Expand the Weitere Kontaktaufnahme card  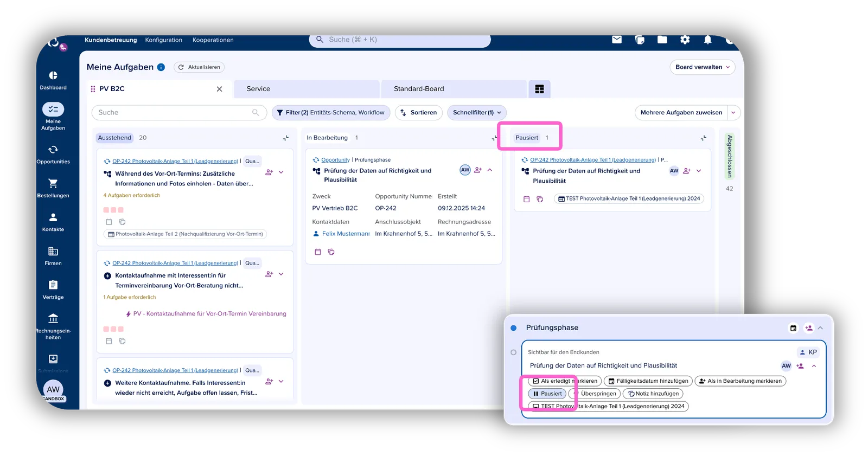click(x=281, y=382)
